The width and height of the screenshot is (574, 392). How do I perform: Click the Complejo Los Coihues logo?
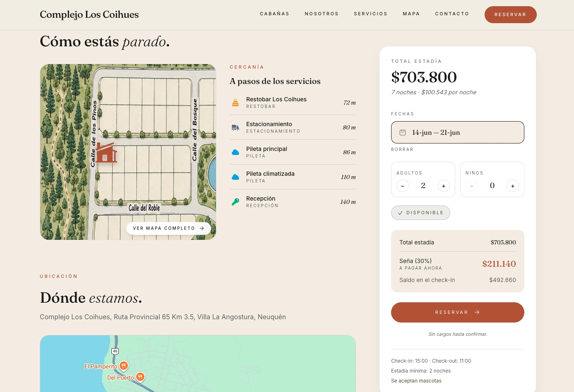89,14
